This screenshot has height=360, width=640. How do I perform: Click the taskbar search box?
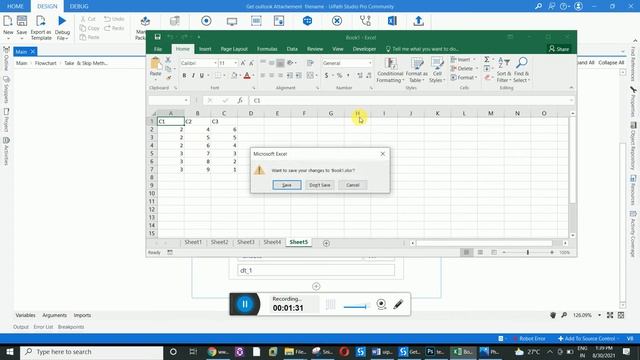pyautogui.click(x=91, y=352)
